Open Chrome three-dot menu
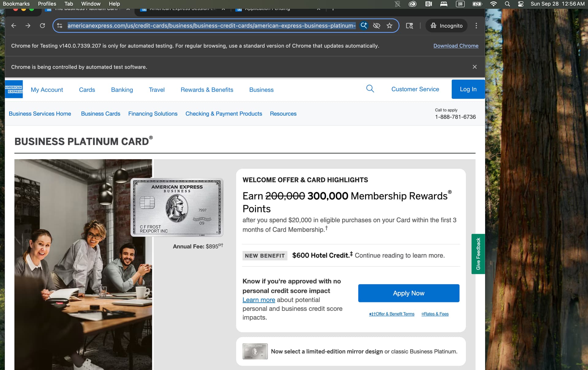The width and height of the screenshot is (588, 370). 476,26
